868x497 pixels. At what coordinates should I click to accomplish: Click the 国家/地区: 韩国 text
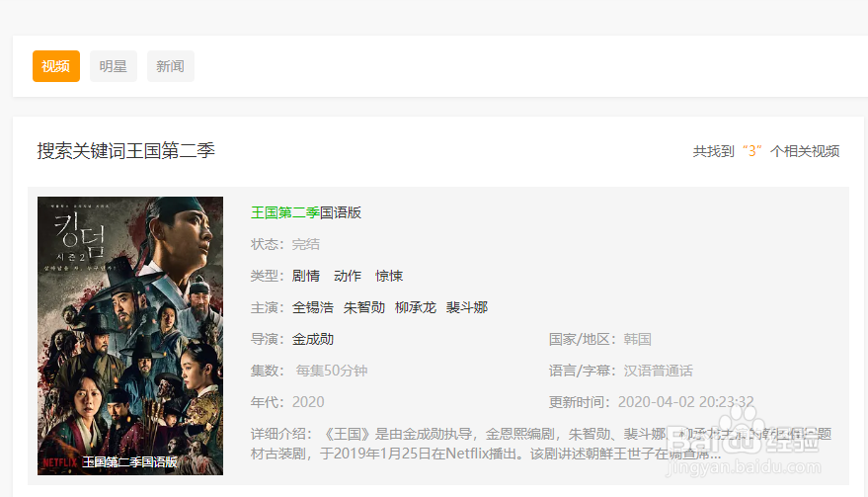click(600, 339)
